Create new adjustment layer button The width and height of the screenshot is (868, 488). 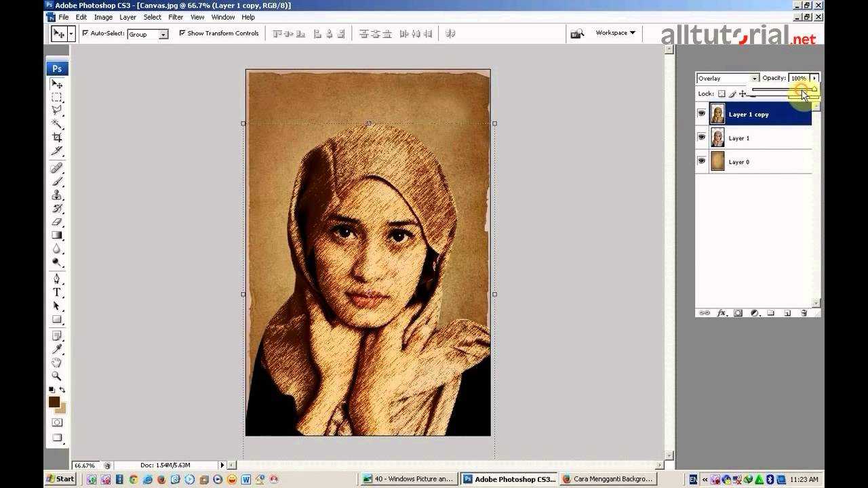pyautogui.click(x=754, y=313)
